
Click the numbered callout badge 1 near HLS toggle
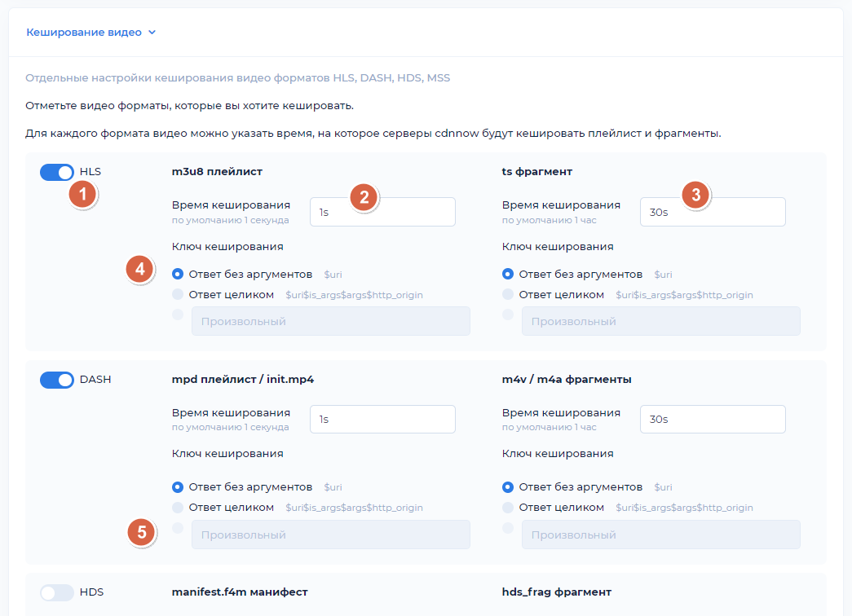click(82, 195)
